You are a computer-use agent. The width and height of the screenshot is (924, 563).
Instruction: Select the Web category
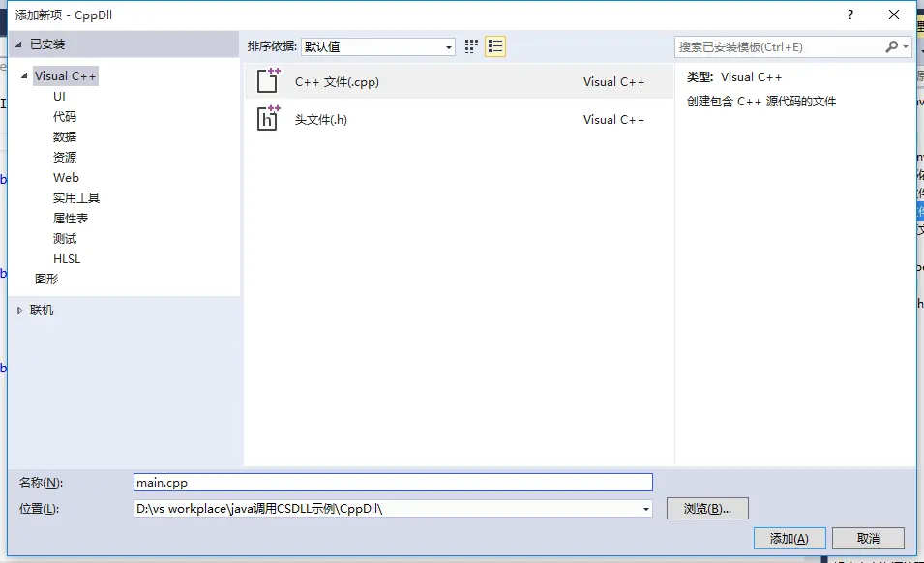pyautogui.click(x=66, y=177)
